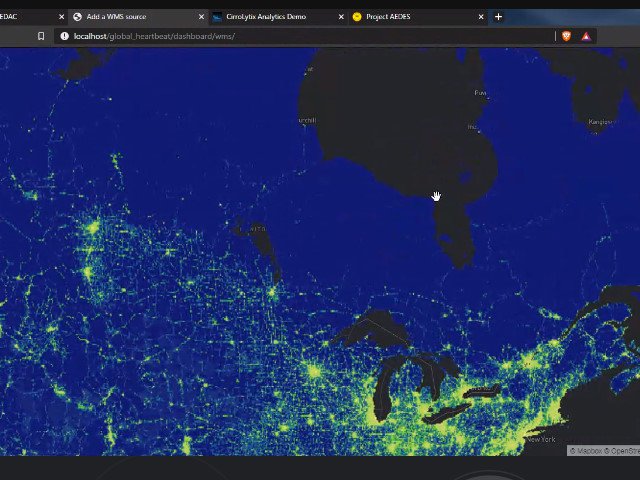This screenshot has width=640, height=480.
Task: Click the OpenStreetMap attribution link
Action: [622, 451]
